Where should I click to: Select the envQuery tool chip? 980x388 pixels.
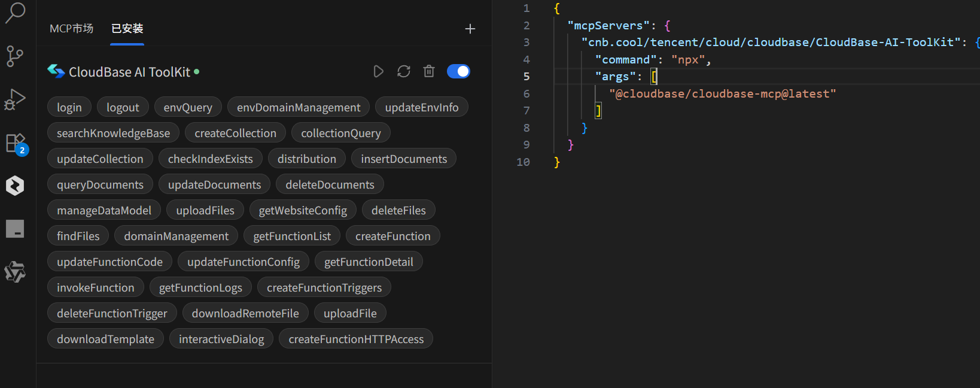(x=188, y=107)
